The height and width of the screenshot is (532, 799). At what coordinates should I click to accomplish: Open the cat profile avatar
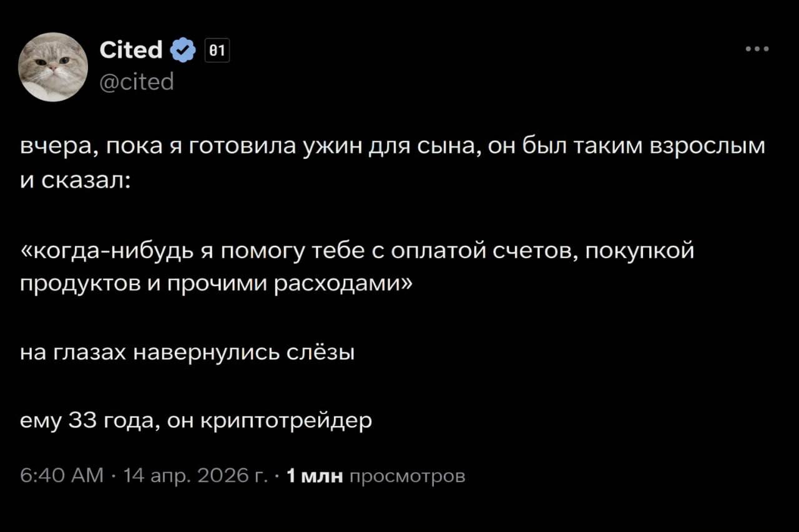click(x=52, y=67)
